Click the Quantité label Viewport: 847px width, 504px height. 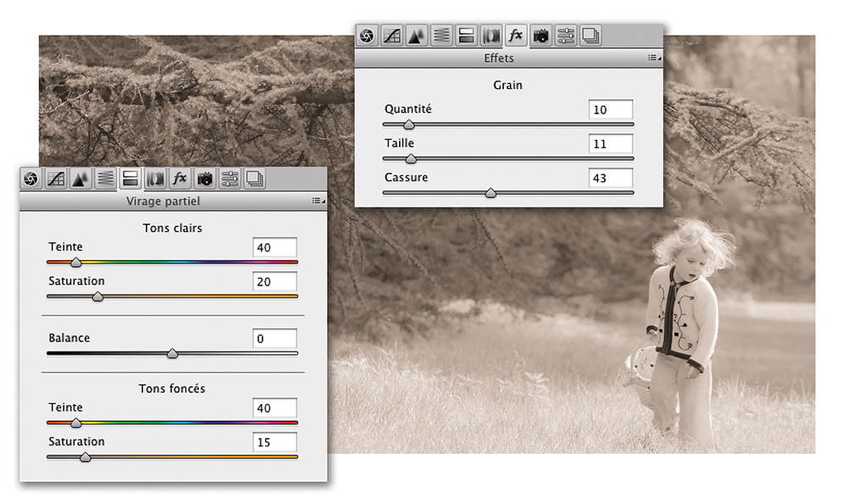point(408,109)
